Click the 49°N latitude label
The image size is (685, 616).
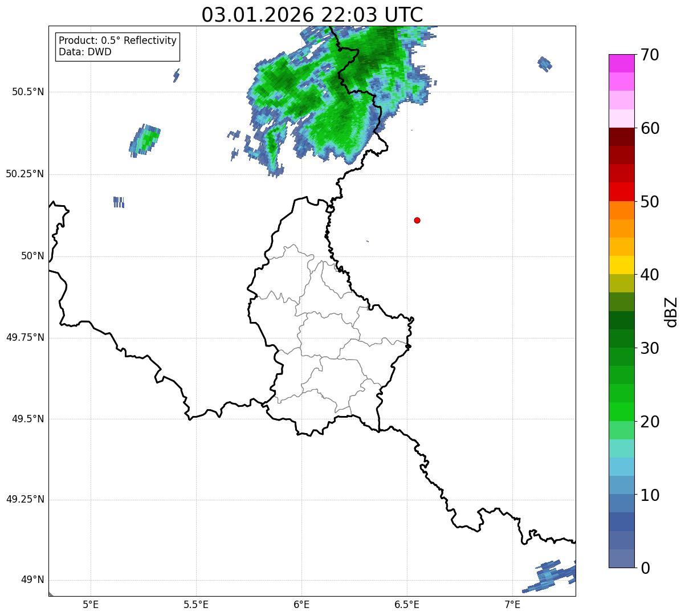click(32, 580)
